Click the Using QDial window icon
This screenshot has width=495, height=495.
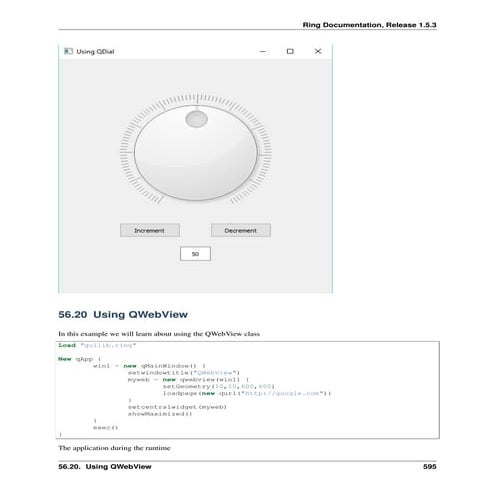68,51
